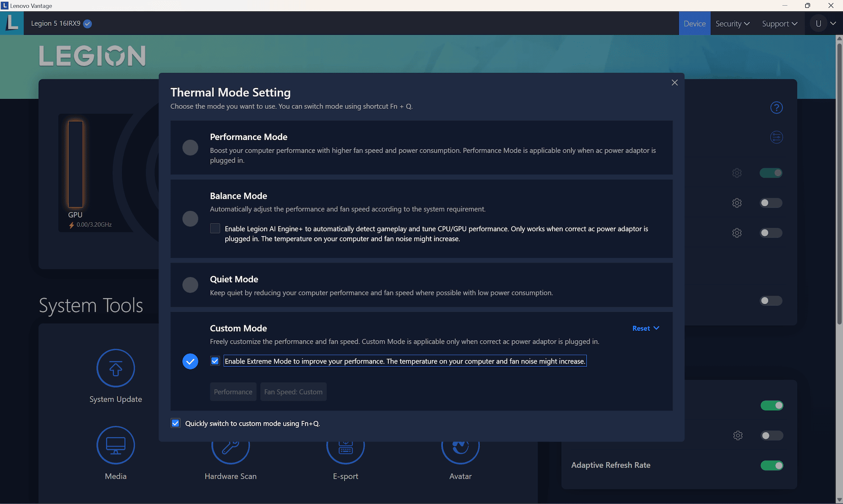Click the second gear icon in right panel
Screen dimensions: 843x504
[737, 203]
